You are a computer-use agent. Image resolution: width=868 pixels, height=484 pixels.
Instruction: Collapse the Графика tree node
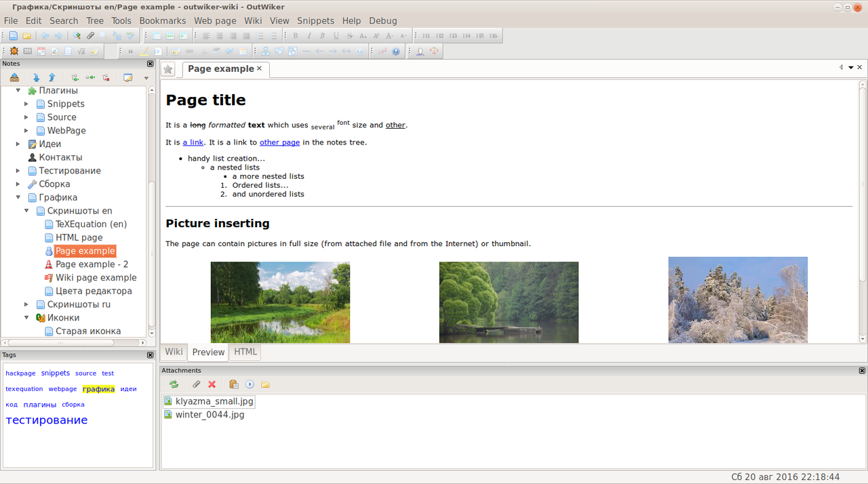pos(18,197)
